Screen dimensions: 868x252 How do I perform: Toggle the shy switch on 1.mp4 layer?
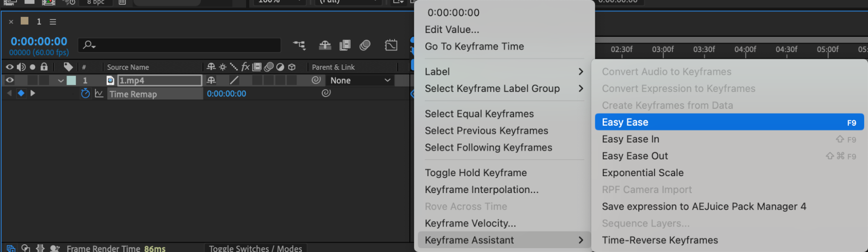(211, 80)
